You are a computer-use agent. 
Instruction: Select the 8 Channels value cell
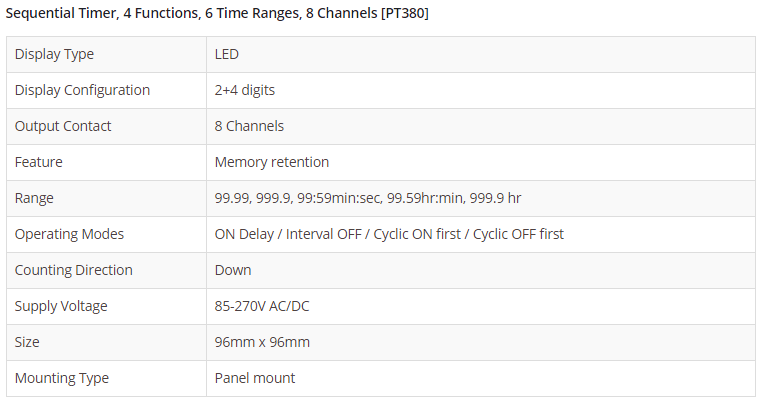[249, 126]
